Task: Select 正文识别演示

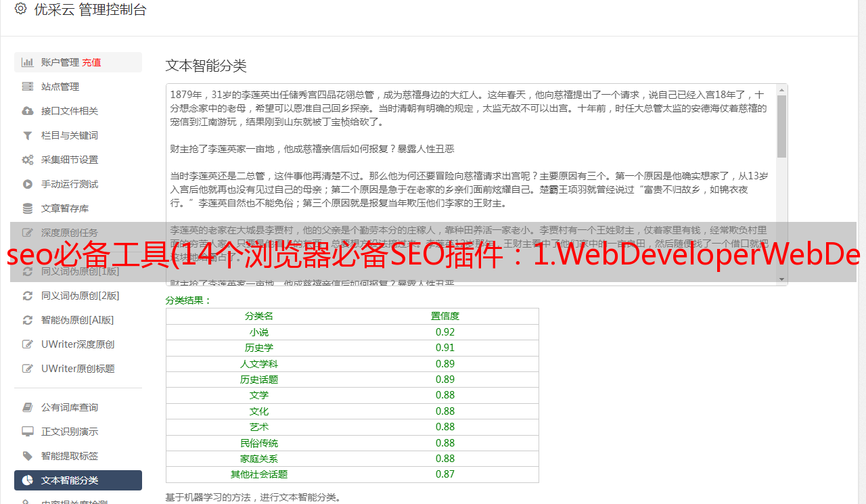Action: pos(78,432)
